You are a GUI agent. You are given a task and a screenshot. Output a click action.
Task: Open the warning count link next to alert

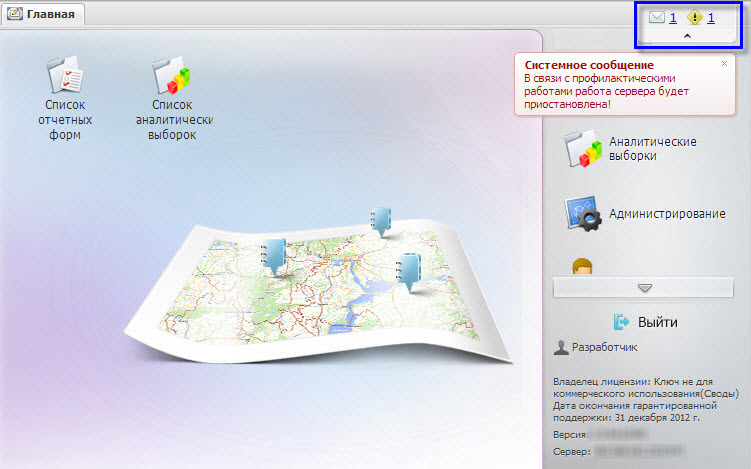(x=711, y=18)
